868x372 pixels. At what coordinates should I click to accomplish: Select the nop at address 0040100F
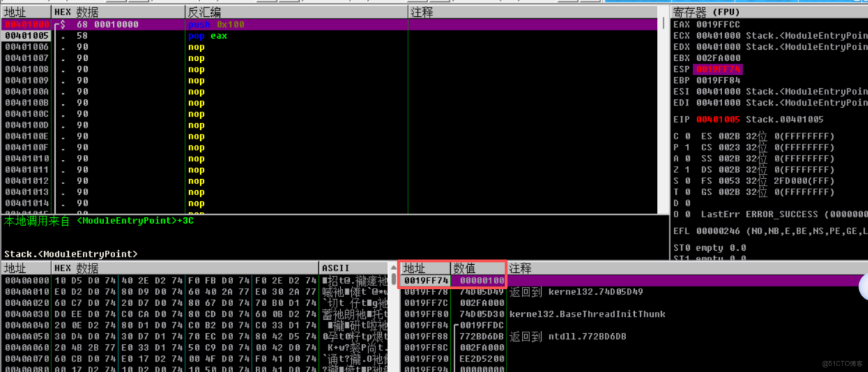[x=196, y=147]
